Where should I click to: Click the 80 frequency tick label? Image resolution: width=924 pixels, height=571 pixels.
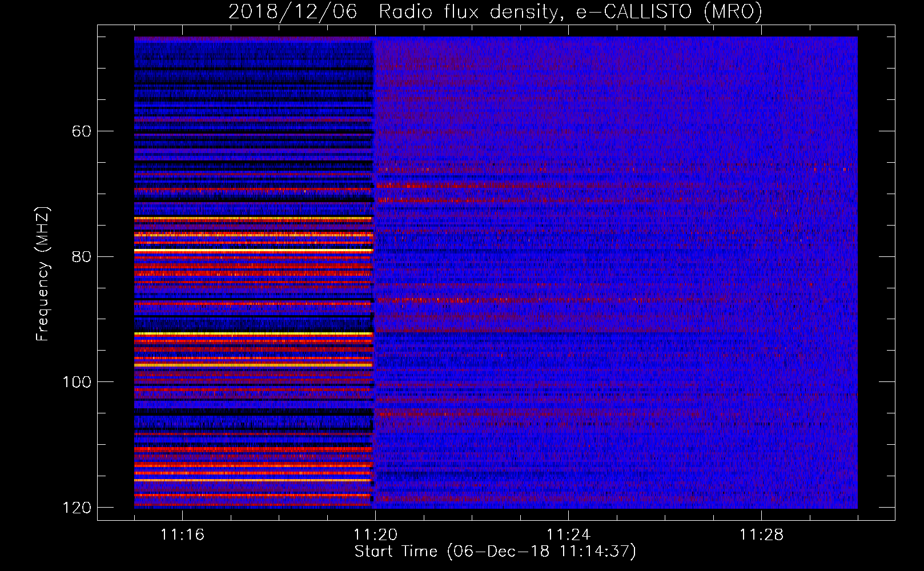click(x=82, y=256)
